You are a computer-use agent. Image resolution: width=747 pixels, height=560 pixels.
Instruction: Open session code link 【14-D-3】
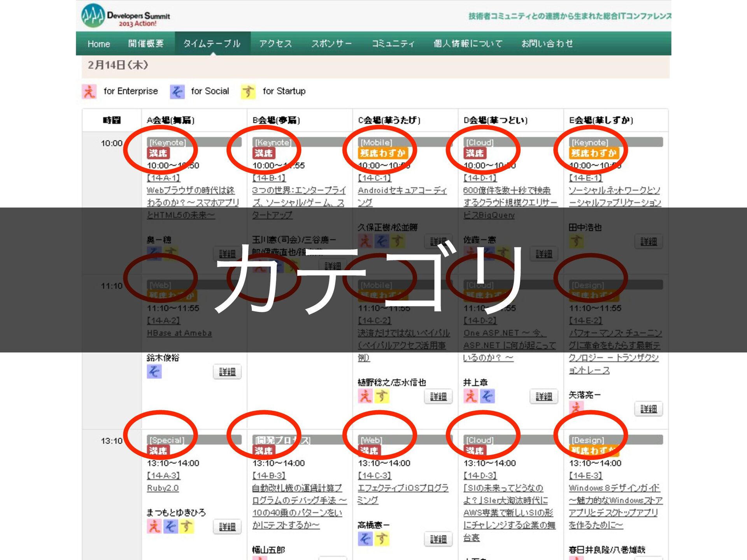pos(480,476)
